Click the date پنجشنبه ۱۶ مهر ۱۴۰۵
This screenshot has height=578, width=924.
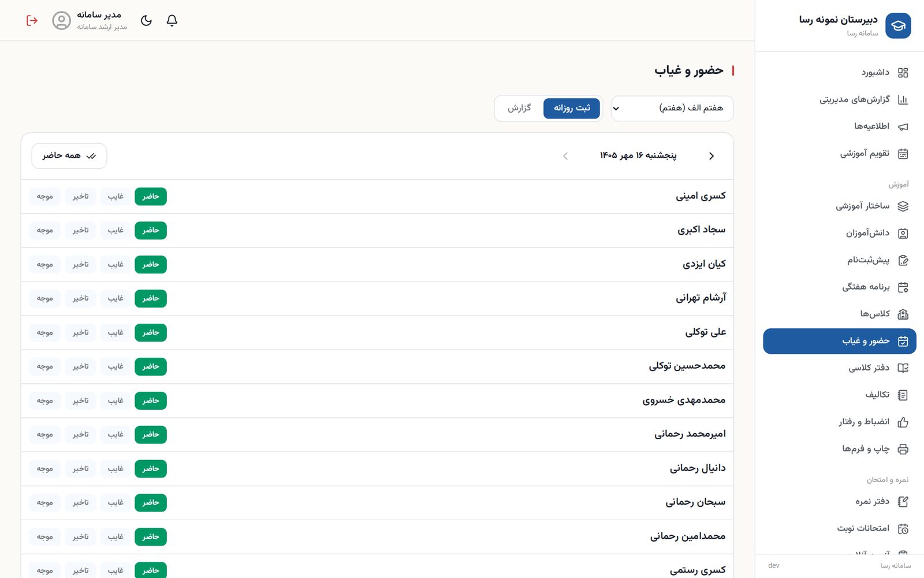[638, 155]
